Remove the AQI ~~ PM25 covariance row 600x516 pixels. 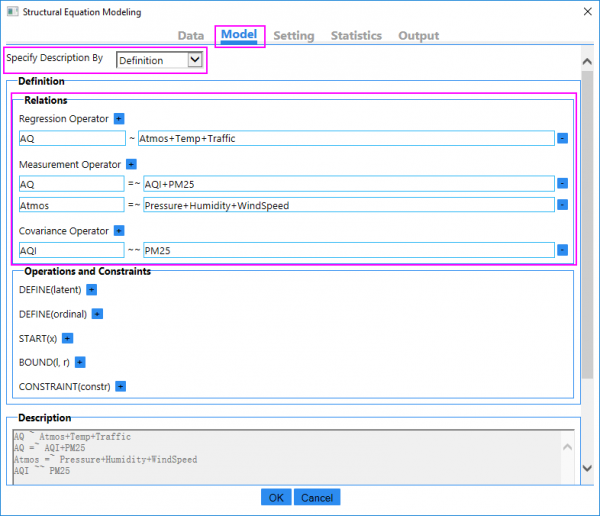562,250
